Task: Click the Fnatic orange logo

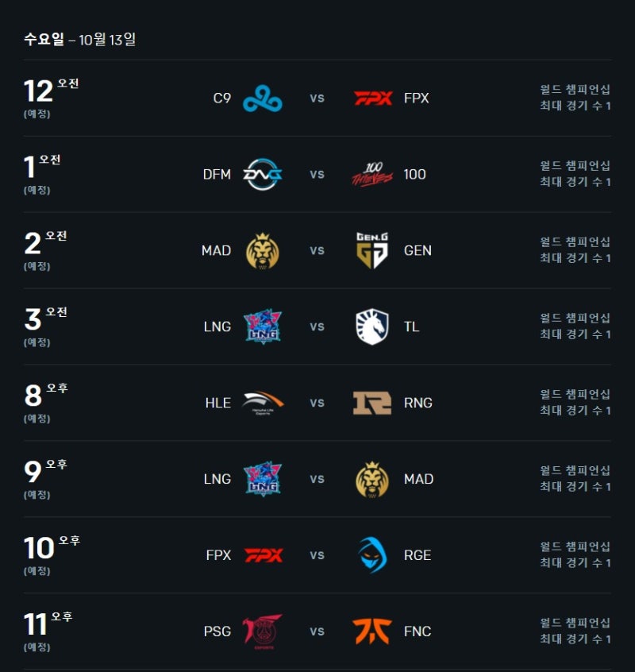Action: [x=372, y=631]
